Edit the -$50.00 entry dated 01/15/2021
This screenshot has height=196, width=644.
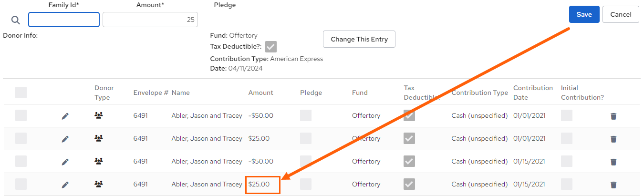point(65,162)
